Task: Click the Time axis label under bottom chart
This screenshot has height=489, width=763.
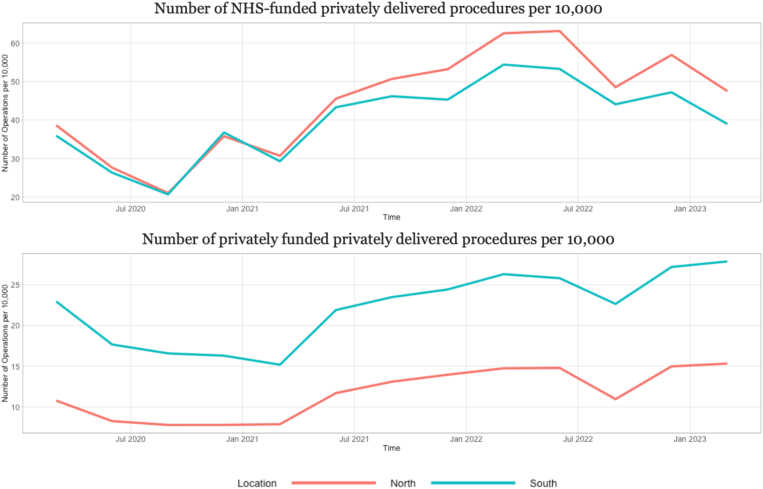Action: [390, 448]
